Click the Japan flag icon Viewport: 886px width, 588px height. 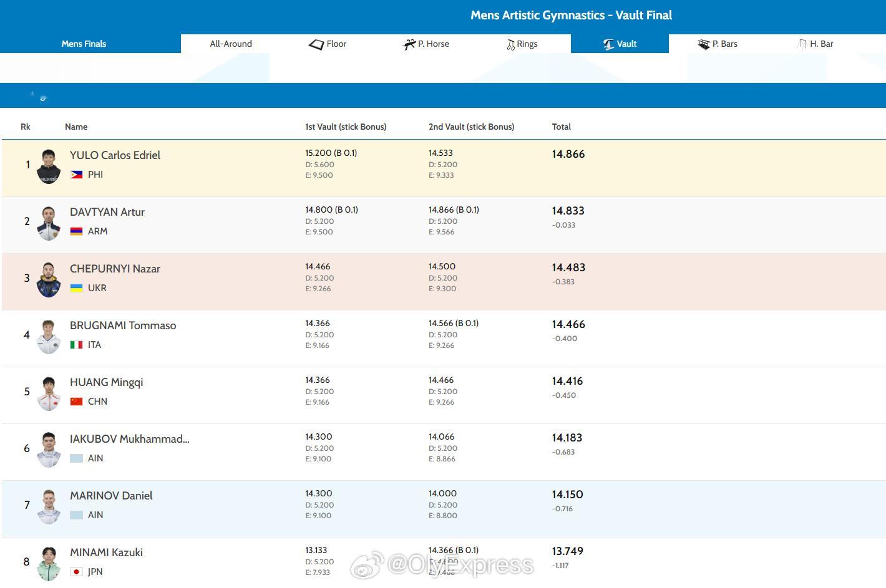(x=76, y=572)
